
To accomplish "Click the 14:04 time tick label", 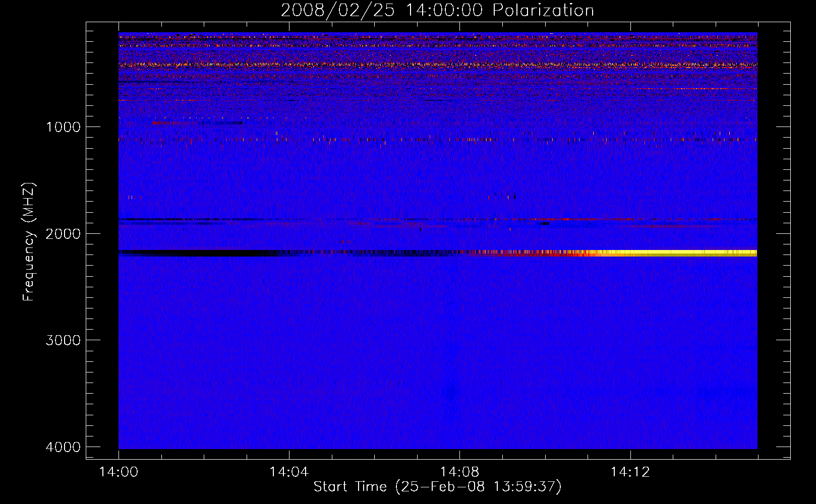I will (x=289, y=472).
